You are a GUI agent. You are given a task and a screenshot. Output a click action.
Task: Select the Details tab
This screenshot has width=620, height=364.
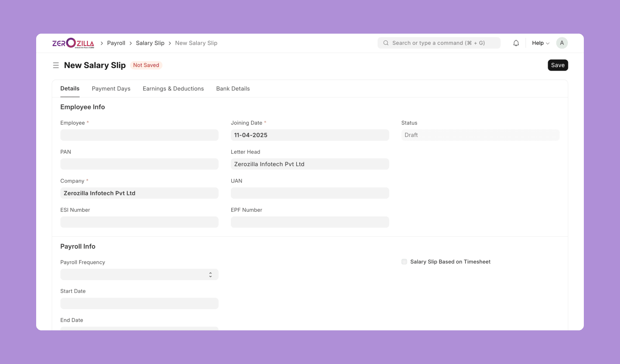pos(70,89)
